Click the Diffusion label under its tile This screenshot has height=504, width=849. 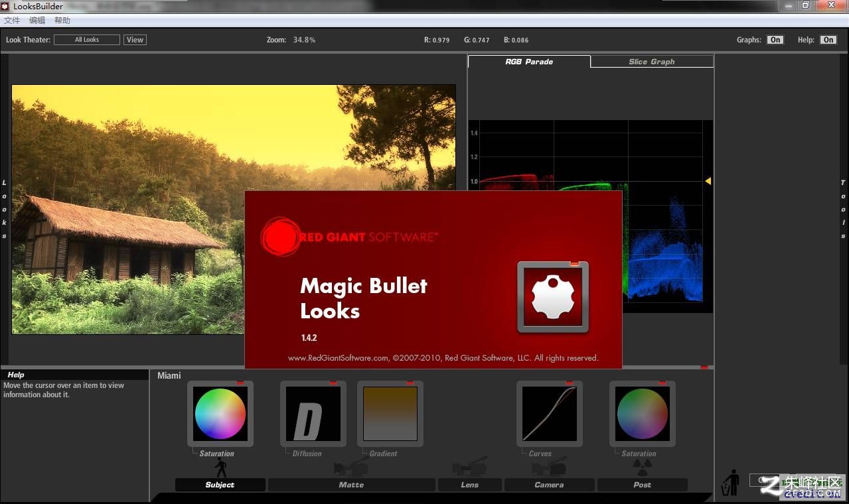point(307,454)
